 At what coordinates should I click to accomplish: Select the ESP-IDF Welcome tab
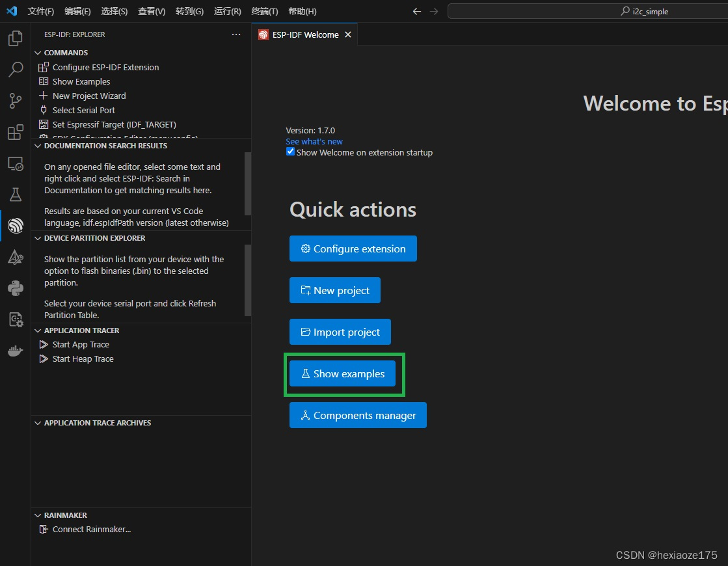click(304, 35)
